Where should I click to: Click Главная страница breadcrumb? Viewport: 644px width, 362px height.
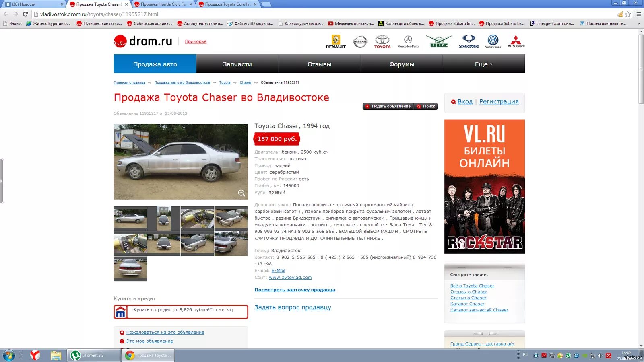click(129, 82)
